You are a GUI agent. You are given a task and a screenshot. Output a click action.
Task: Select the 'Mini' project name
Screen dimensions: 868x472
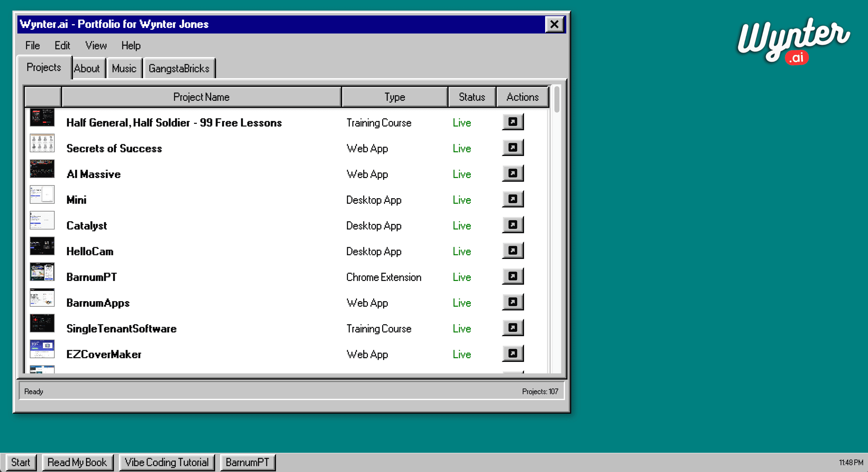pos(76,200)
